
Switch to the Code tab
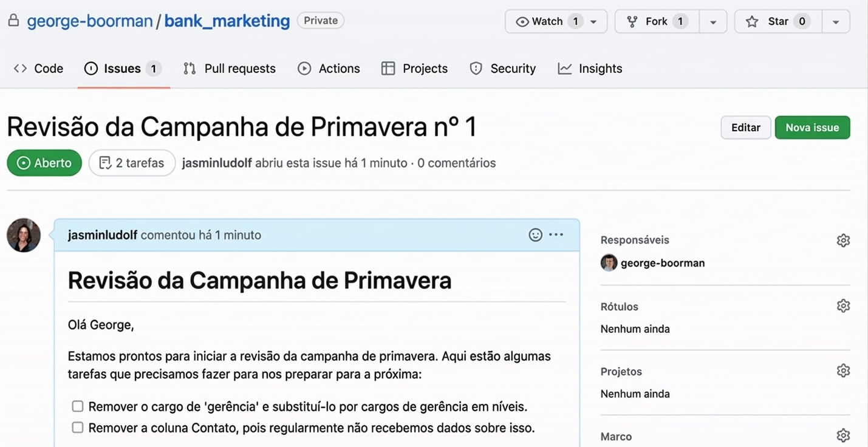(x=38, y=69)
